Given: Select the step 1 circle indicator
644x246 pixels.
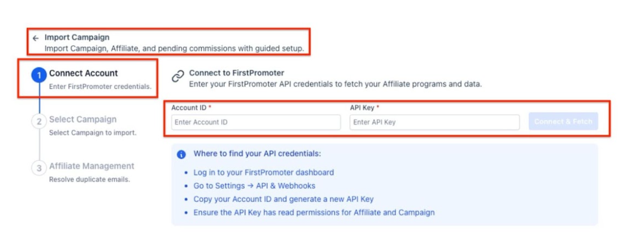Looking at the screenshot, I should tap(39, 75).
